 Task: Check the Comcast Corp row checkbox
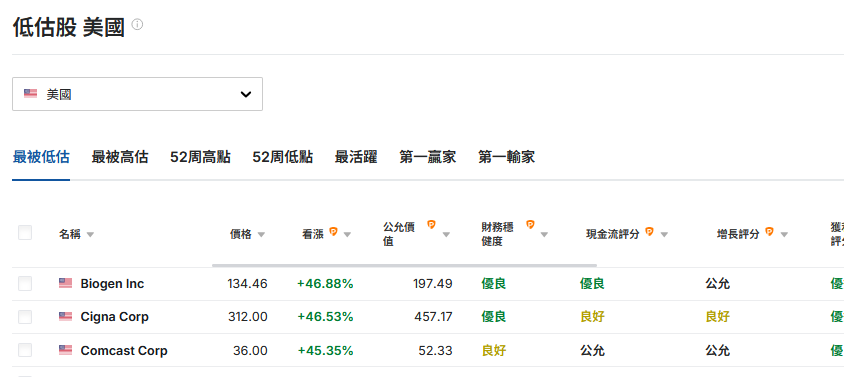point(25,350)
